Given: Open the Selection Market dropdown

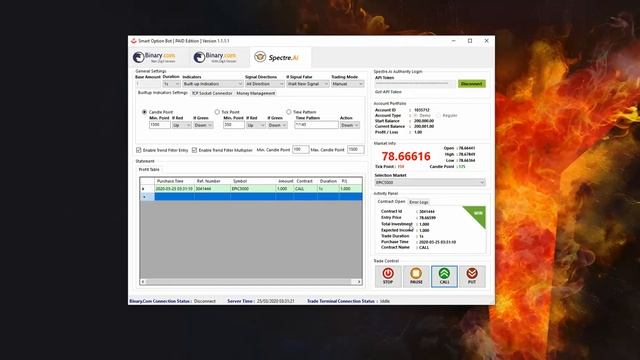Looking at the screenshot, I should point(430,182).
